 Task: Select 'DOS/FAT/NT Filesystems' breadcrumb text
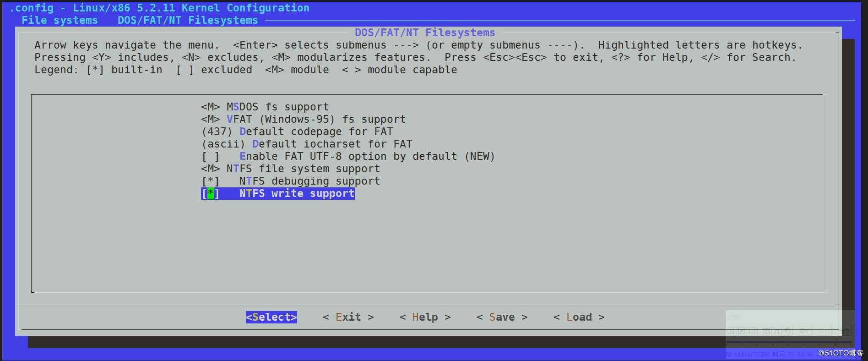(x=188, y=20)
